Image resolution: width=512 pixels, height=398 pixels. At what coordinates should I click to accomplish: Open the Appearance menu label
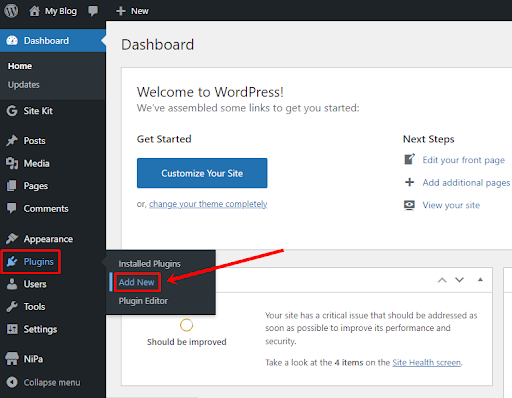pos(48,239)
